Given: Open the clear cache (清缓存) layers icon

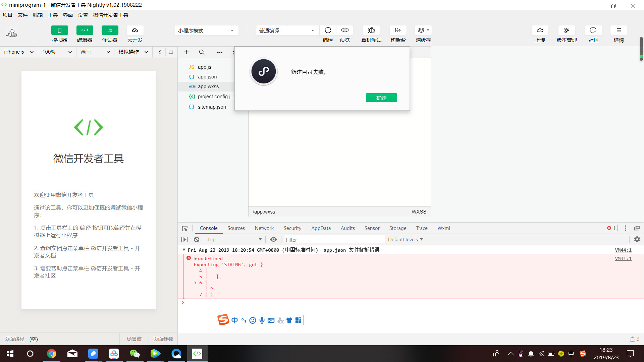Looking at the screenshot, I should click(x=423, y=30).
